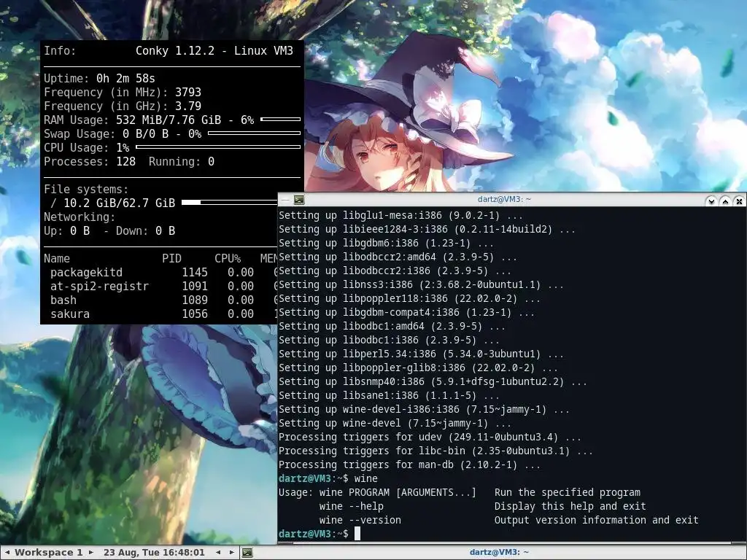Image resolution: width=747 pixels, height=560 pixels.
Task: Click the at-spi2-registr process row
Action: (163, 286)
